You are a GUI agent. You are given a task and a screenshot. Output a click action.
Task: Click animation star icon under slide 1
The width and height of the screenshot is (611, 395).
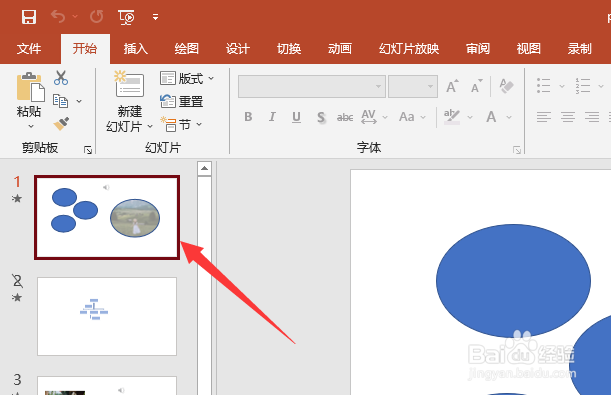pos(17,199)
